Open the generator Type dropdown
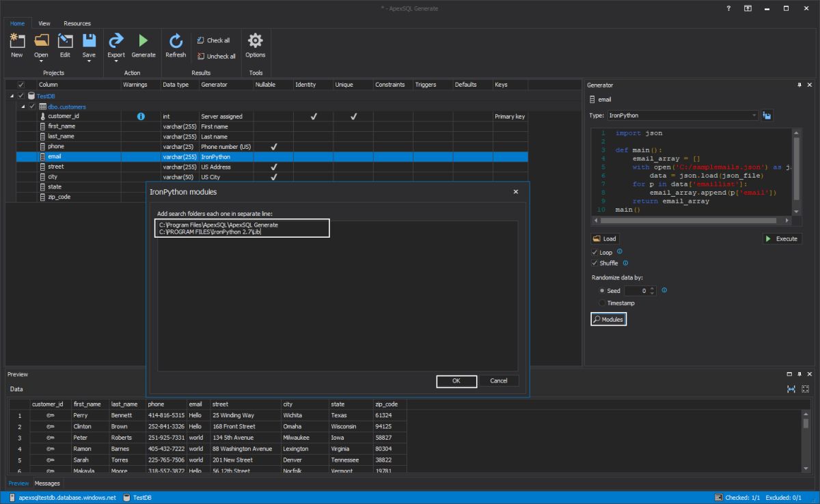This screenshot has width=820, height=504. (x=754, y=116)
